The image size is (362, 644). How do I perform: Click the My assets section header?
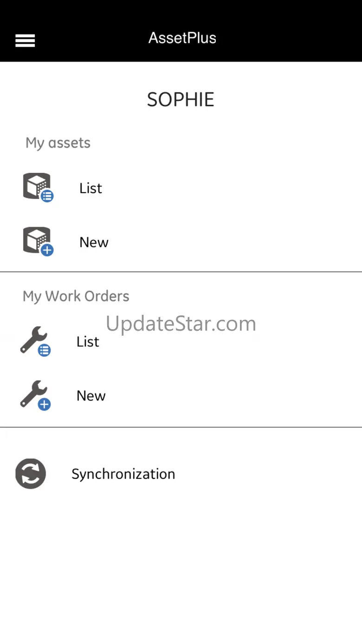(x=58, y=143)
